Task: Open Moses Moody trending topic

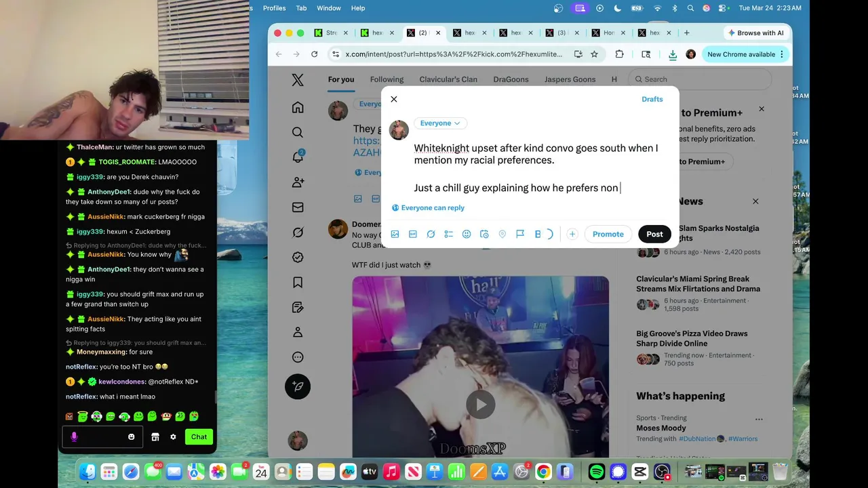Action: 661,428
